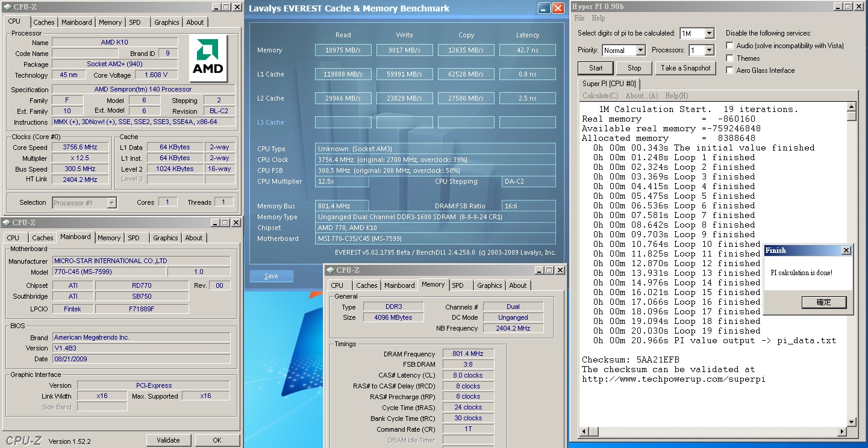Viewport: 868px width, 448px height.
Task: Open Help menu in Hyper PI
Action: pyautogui.click(x=598, y=18)
